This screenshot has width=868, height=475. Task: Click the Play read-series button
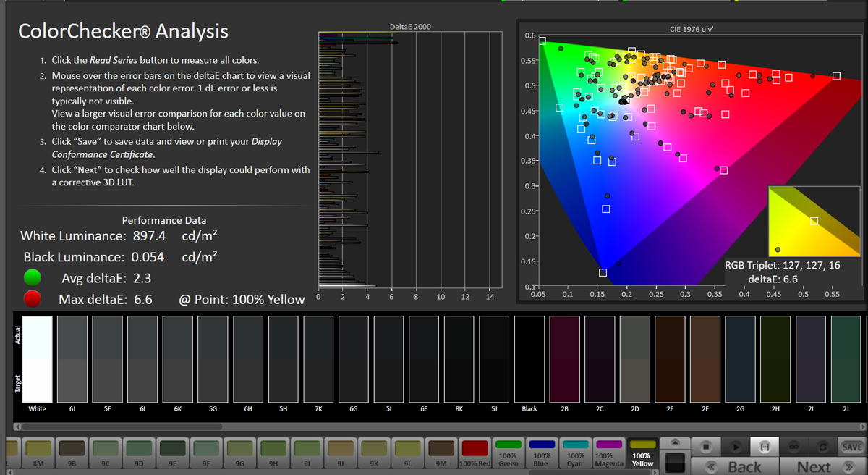(735, 447)
